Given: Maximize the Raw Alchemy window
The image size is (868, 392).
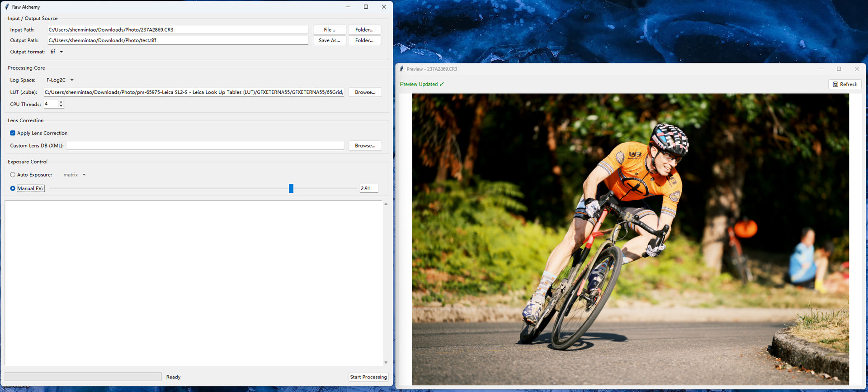Looking at the screenshot, I should pyautogui.click(x=366, y=7).
